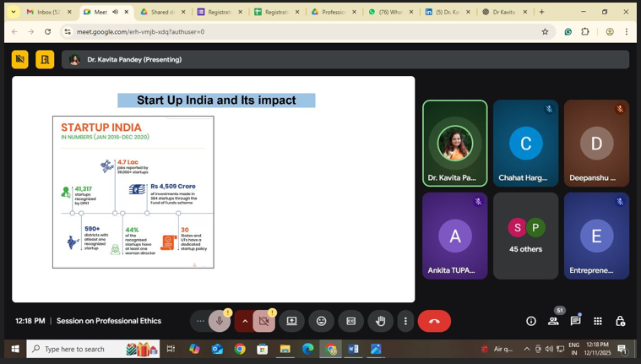
Task: Leave the call with red button
Action: pyautogui.click(x=434, y=322)
